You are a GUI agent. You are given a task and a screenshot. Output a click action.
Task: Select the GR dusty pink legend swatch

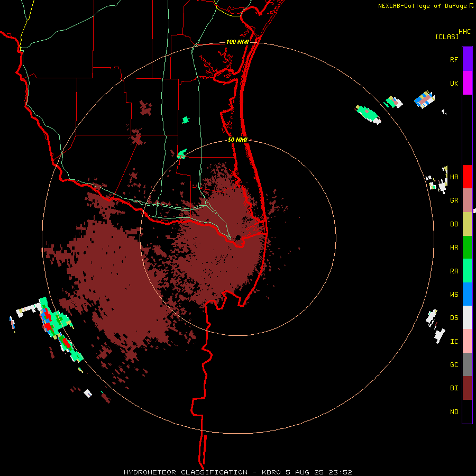pos(467,200)
